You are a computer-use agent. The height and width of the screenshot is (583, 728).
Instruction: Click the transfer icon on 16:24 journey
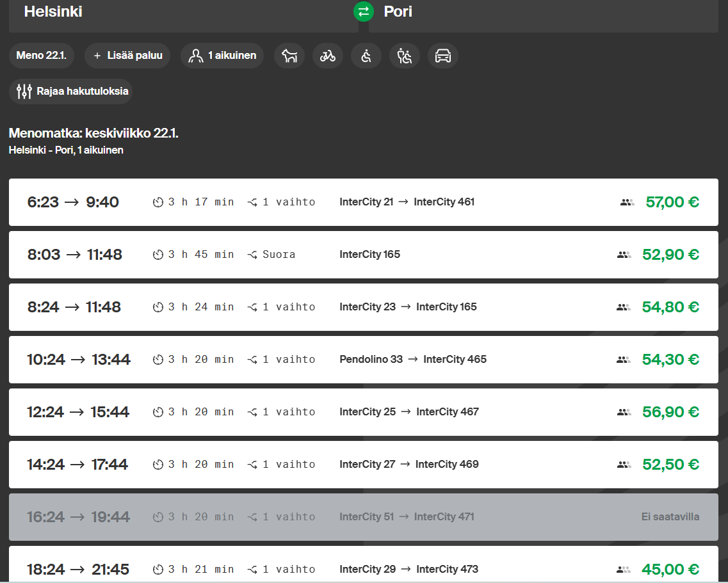tap(253, 517)
